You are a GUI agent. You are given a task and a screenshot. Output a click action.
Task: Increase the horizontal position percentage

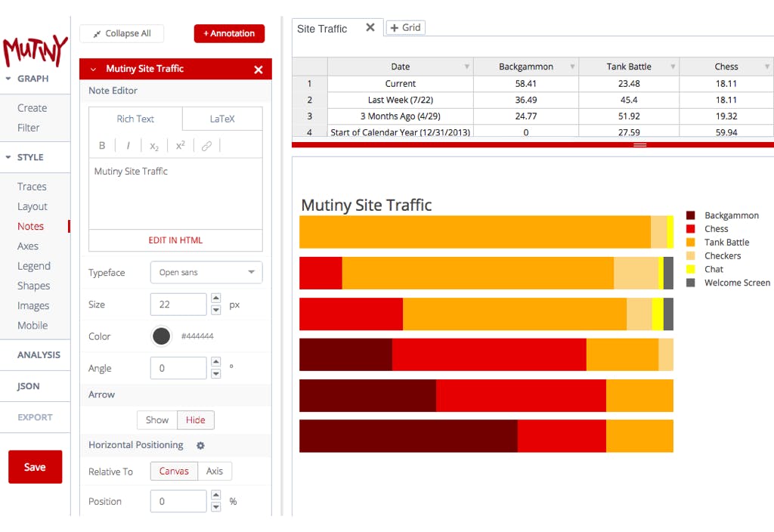tap(215, 495)
